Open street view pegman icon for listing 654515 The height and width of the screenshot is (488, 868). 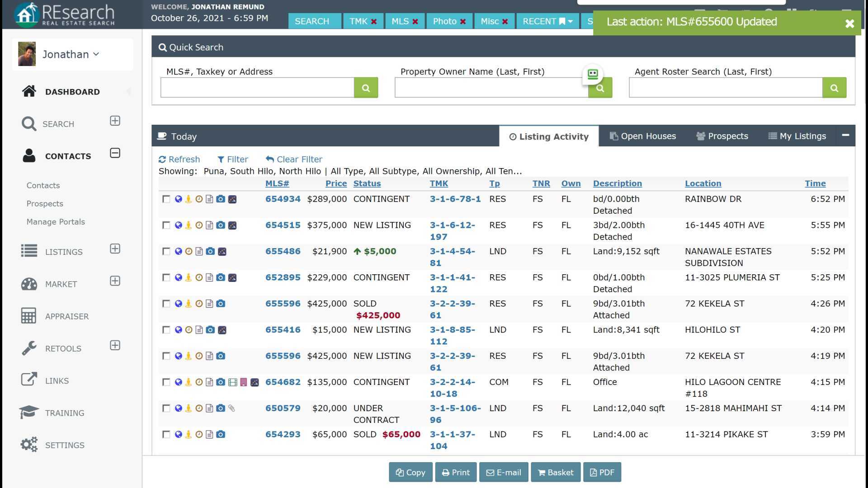pos(189,225)
